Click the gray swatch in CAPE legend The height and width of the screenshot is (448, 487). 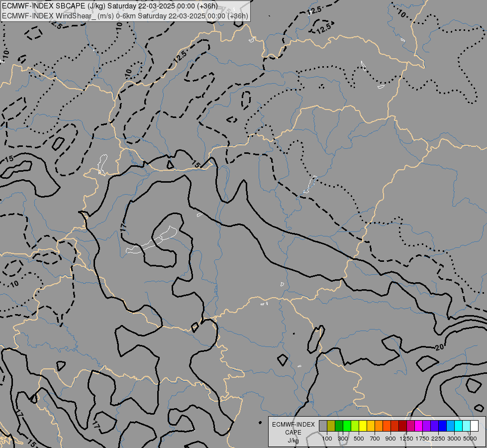point(323,426)
